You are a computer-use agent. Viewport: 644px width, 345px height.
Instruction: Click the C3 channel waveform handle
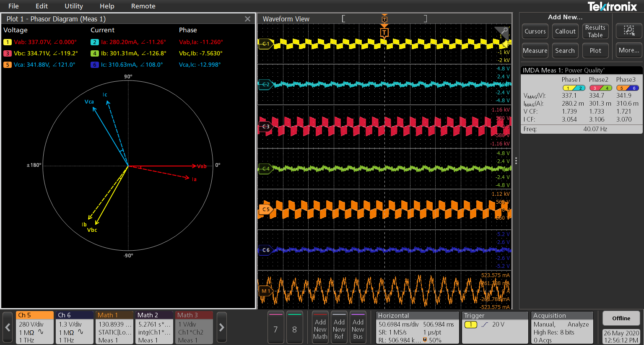click(x=265, y=126)
